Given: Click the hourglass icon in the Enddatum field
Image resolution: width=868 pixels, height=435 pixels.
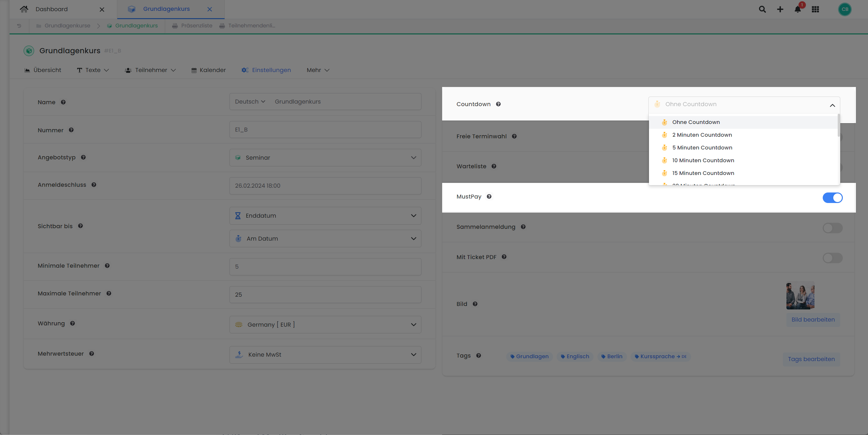Looking at the screenshot, I should (x=238, y=215).
